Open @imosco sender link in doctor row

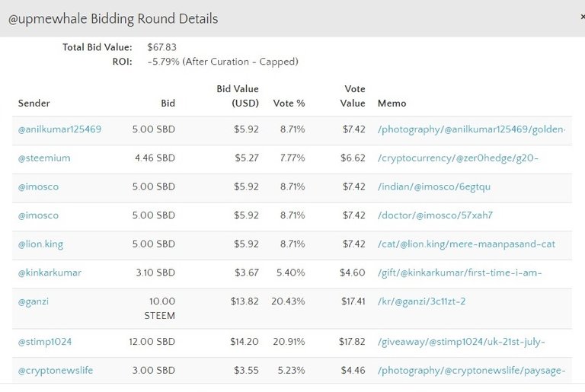pyautogui.click(x=38, y=215)
